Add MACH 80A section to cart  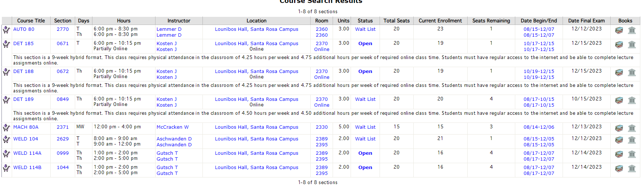pyautogui.click(x=6, y=128)
